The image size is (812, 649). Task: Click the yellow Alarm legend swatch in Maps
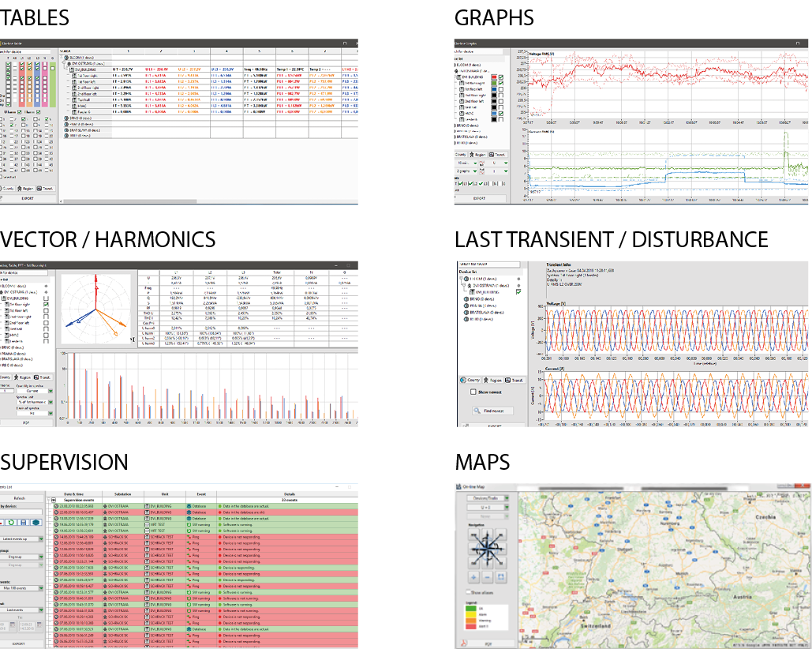[471, 615]
